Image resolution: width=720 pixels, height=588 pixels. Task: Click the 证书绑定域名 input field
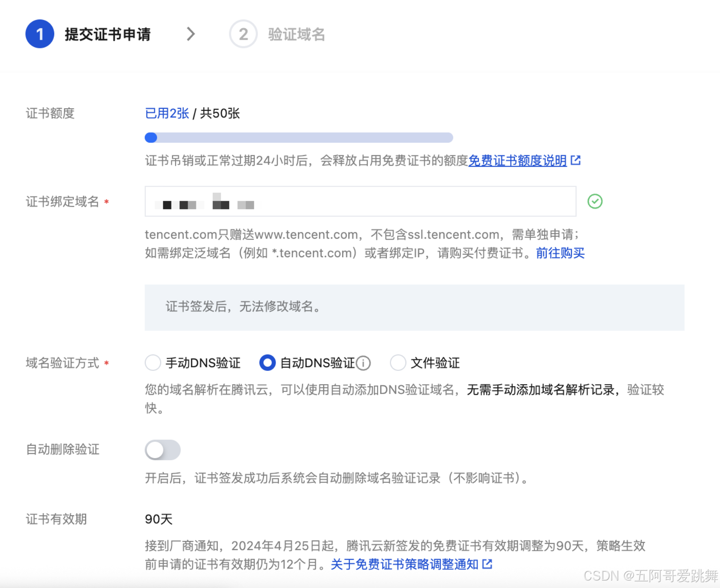tap(360, 201)
